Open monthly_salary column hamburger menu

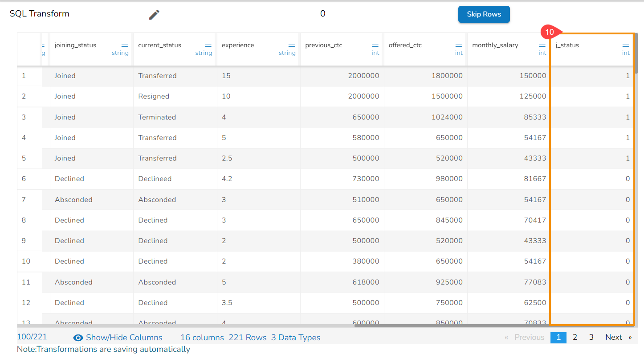(542, 45)
